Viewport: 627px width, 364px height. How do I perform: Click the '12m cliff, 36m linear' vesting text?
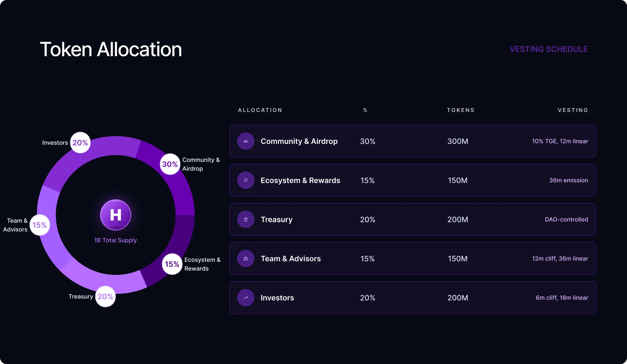point(560,259)
